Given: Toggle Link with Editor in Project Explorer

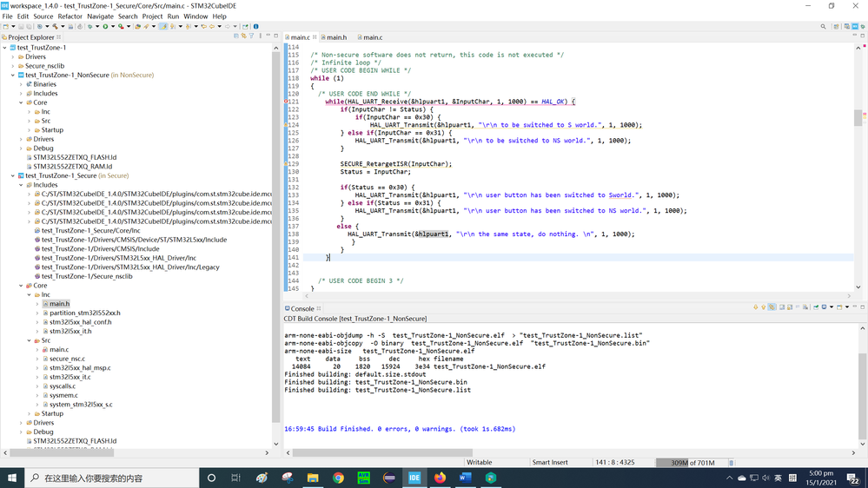Looking at the screenshot, I should [x=244, y=36].
